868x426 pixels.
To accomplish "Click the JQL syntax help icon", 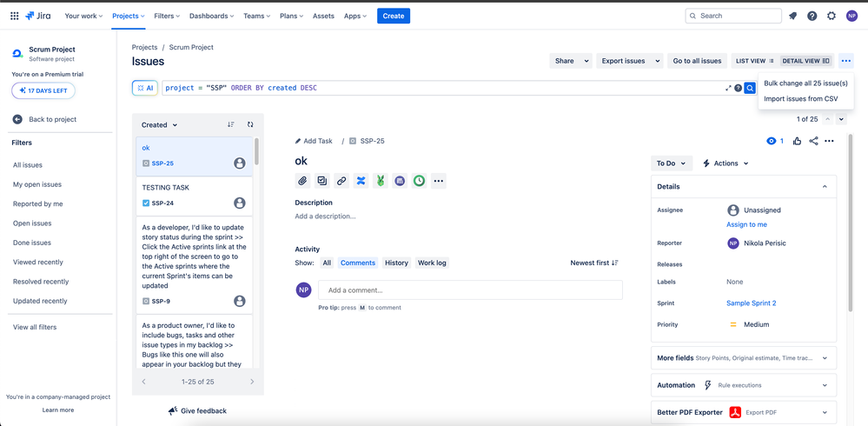I will point(738,88).
